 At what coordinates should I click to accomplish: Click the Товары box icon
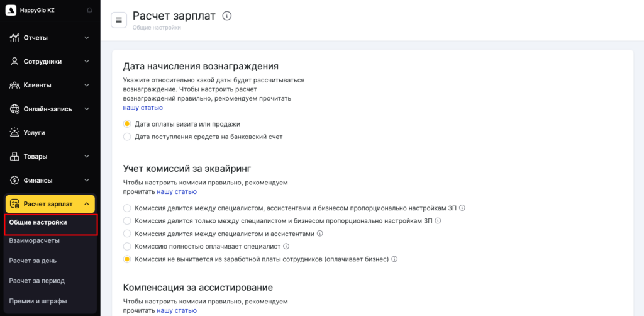(15, 157)
